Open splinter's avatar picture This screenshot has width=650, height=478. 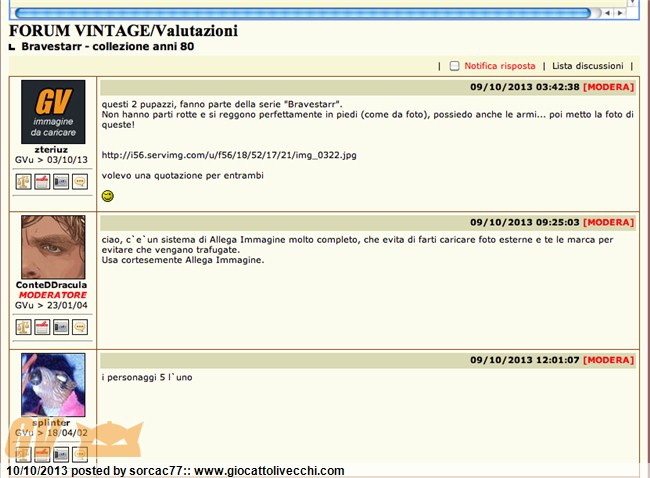[53, 385]
